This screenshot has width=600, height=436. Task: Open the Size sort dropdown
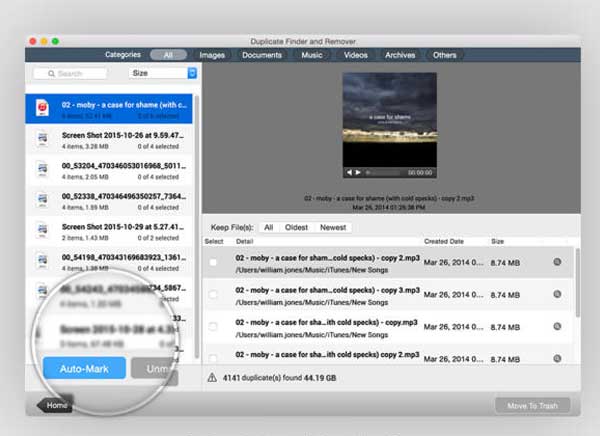[x=163, y=73]
